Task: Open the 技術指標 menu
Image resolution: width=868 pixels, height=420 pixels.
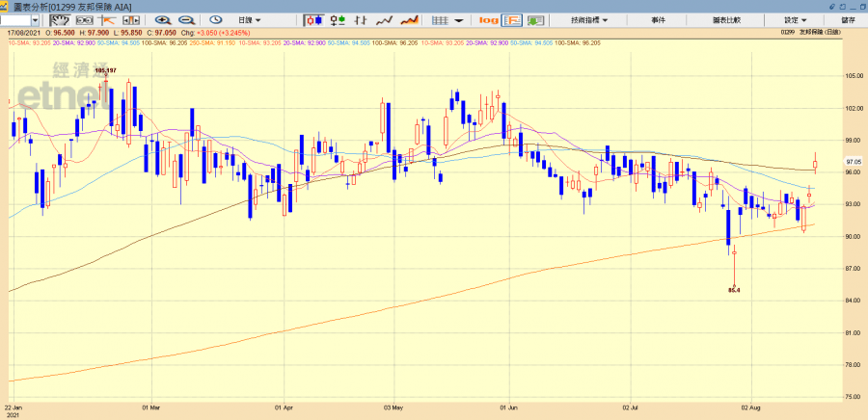Action: click(588, 19)
